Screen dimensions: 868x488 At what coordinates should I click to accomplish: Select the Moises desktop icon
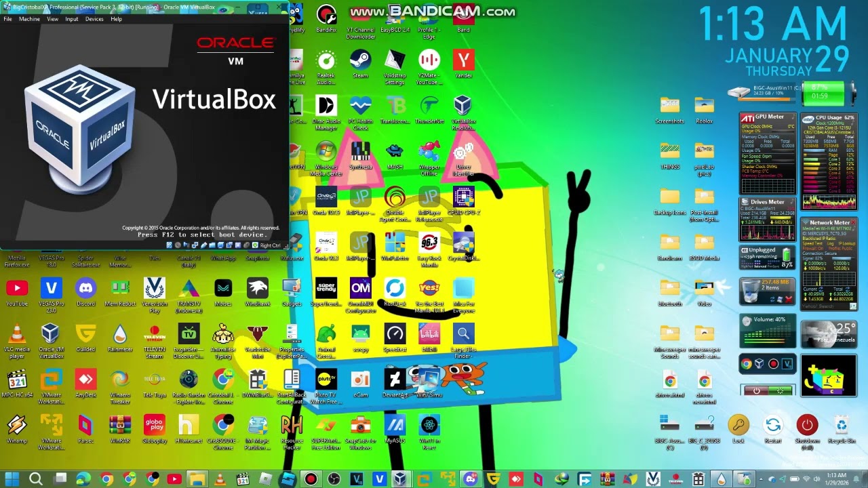click(223, 292)
